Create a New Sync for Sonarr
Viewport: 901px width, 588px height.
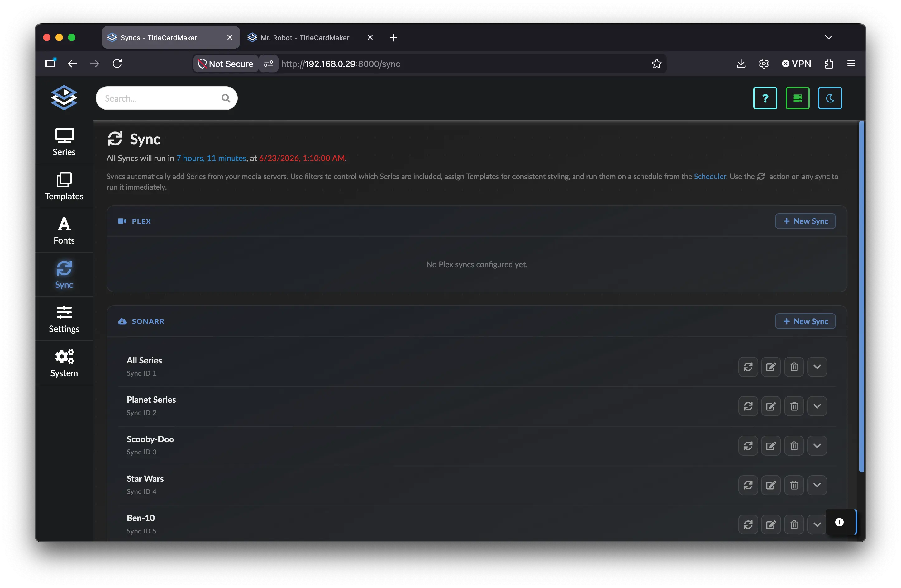coord(805,321)
